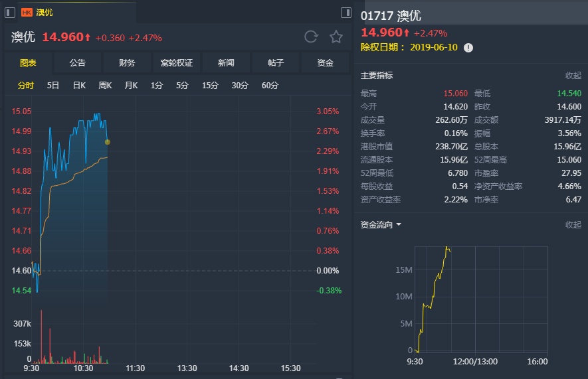Image resolution: width=588 pixels, height=379 pixels.
Task: Click the ex-rights date info icon
Action: (x=468, y=48)
